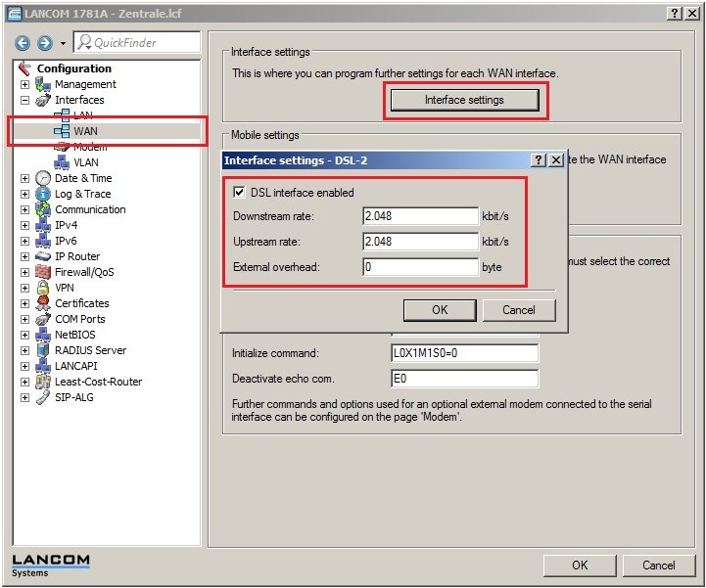Uncheck DSL interface enabled checkbox

pyautogui.click(x=241, y=193)
